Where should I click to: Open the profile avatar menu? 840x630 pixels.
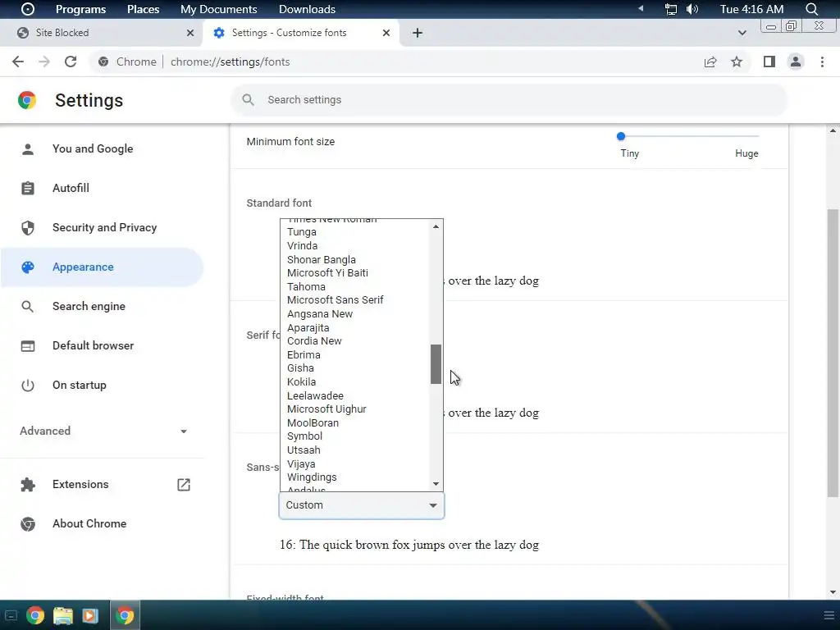click(x=796, y=62)
